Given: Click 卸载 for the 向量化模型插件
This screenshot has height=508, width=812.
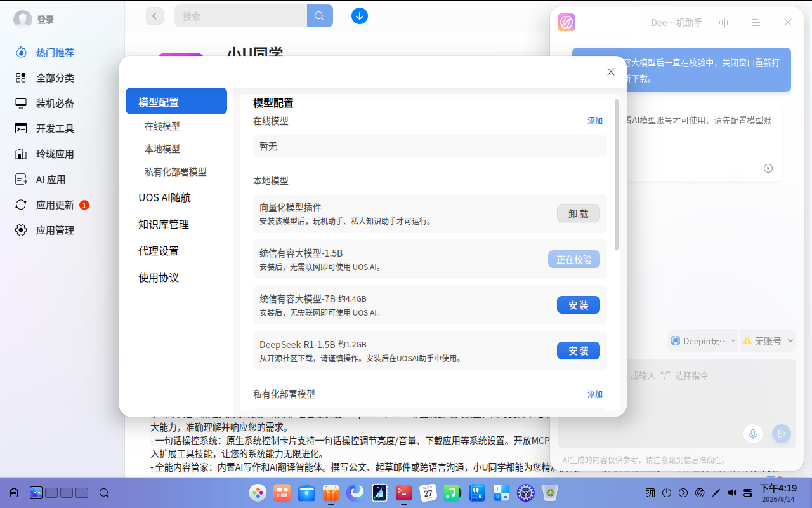Looking at the screenshot, I should point(579,213).
